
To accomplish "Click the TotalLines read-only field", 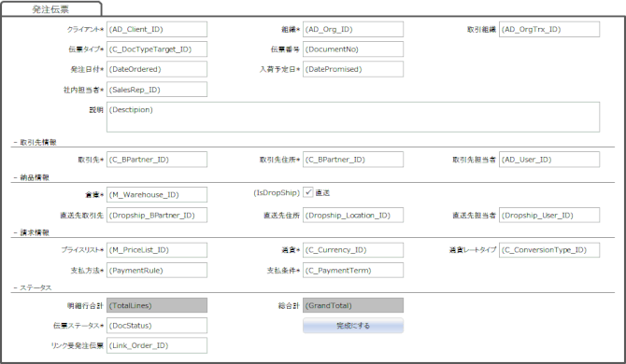I will 157,305.
